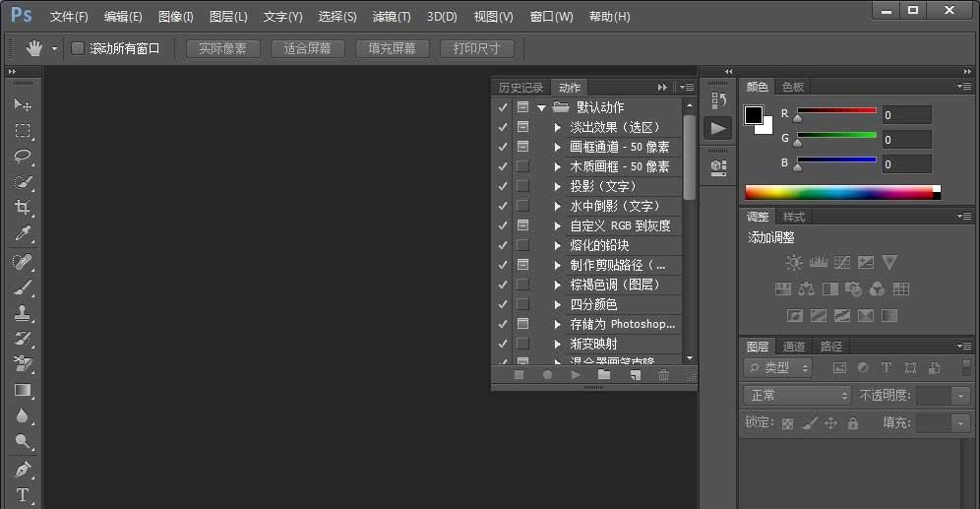Screen dimensions: 980x509
Task: Switch to the 通道 tab
Action: (x=794, y=347)
